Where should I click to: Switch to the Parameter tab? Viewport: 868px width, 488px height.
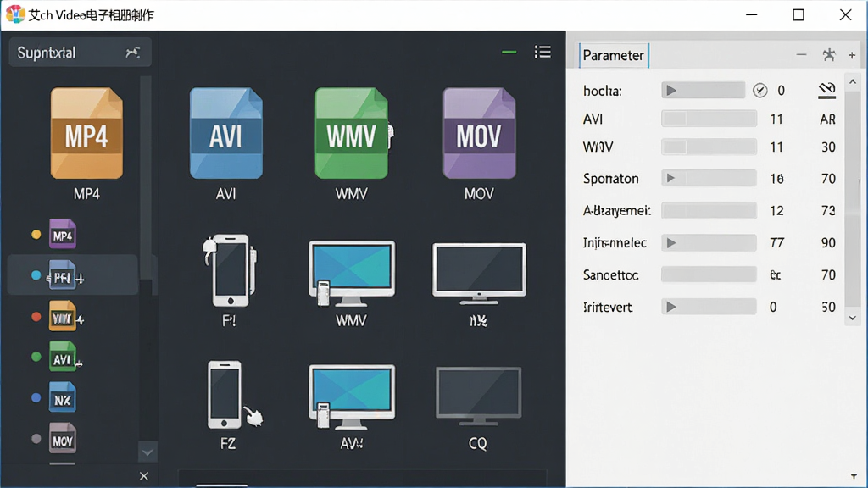(614, 55)
